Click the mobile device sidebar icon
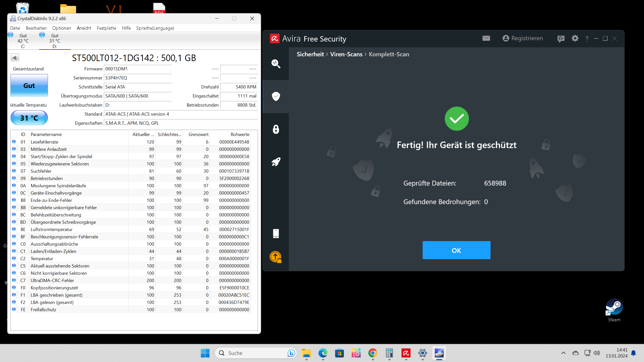This screenshot has height=362, width=644. pos(276,233)
